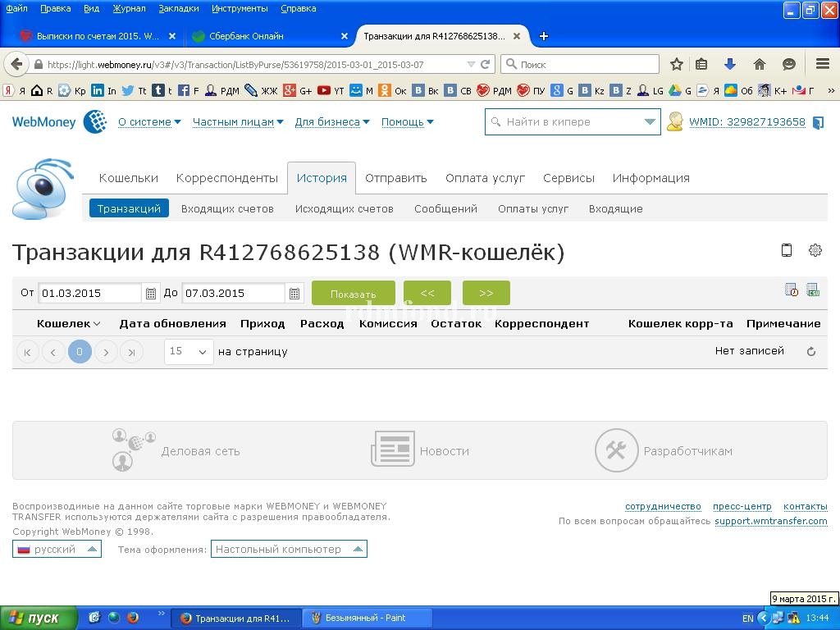Click the EN language indicator in tray
840x630 pixels.
coord(748,619)
